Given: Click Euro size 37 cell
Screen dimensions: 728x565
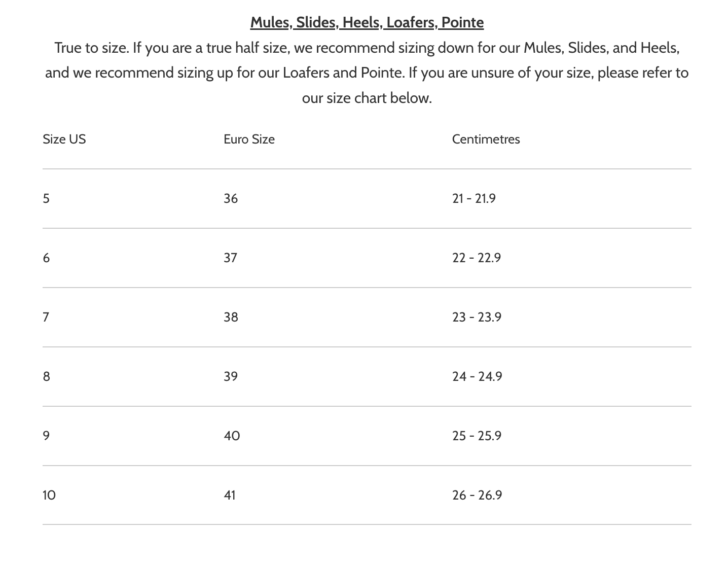Looking at the screenshot, I should pyautogui.click(x=231, y=258).
